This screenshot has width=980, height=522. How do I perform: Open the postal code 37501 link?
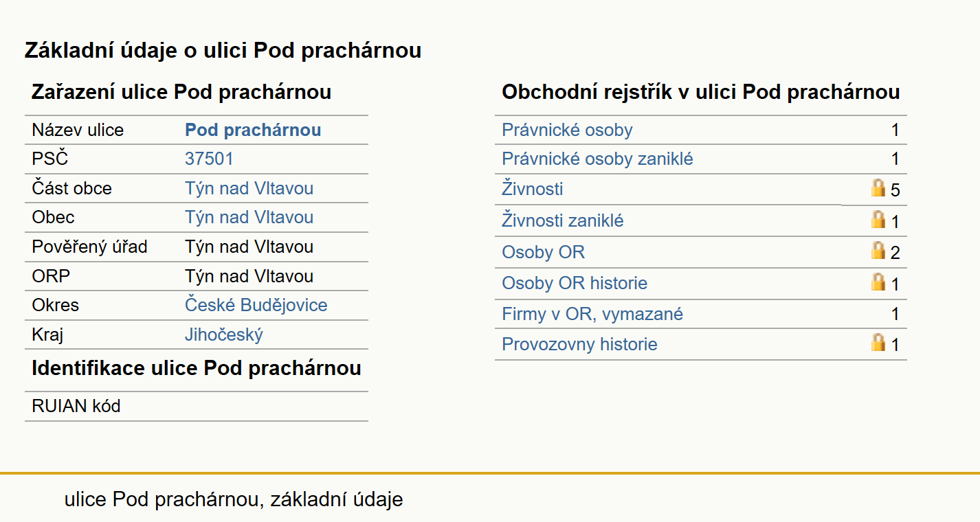click(209, 159)
